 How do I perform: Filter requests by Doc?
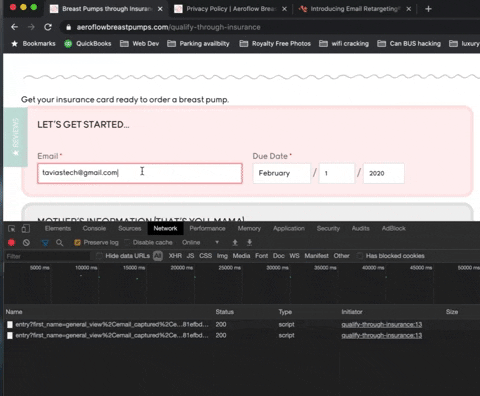279,256
